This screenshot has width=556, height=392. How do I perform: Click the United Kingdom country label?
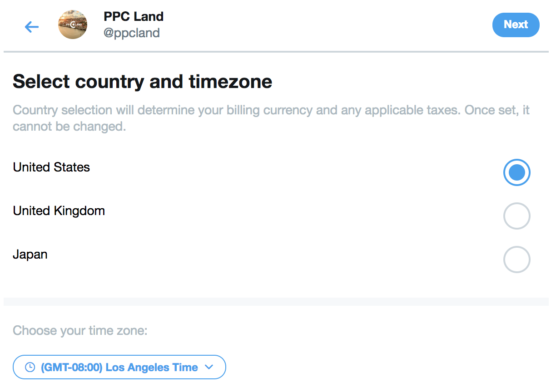click(x=59, y=211)
